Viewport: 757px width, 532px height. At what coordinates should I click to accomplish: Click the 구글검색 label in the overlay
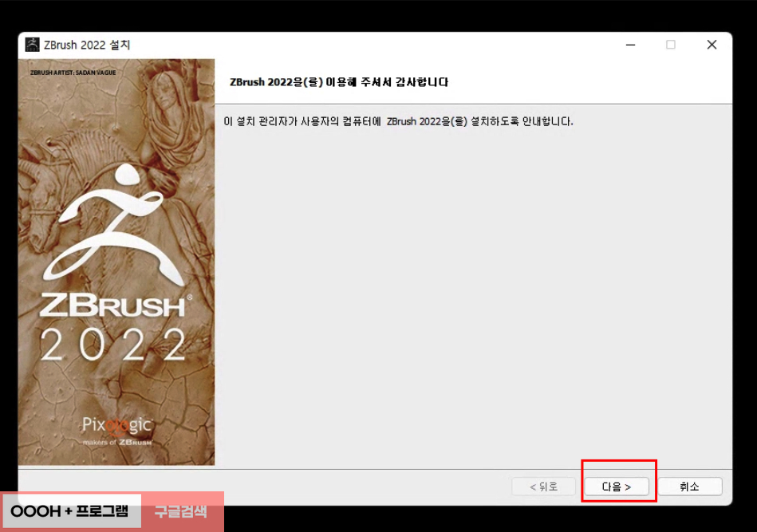tap(180, 511)
